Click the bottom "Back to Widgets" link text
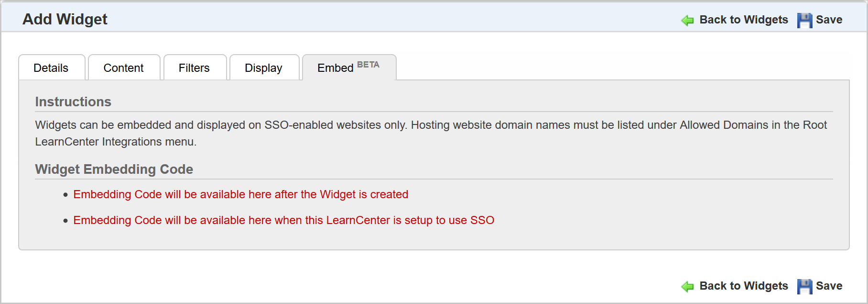The width and height of the screenshot is (868, 304). point(743,286)
